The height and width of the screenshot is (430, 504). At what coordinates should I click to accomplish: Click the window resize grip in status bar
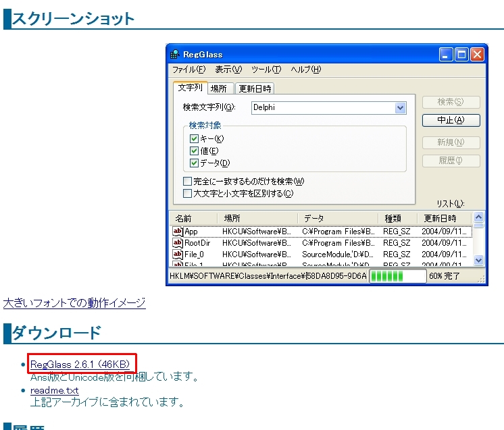[481, 279]
